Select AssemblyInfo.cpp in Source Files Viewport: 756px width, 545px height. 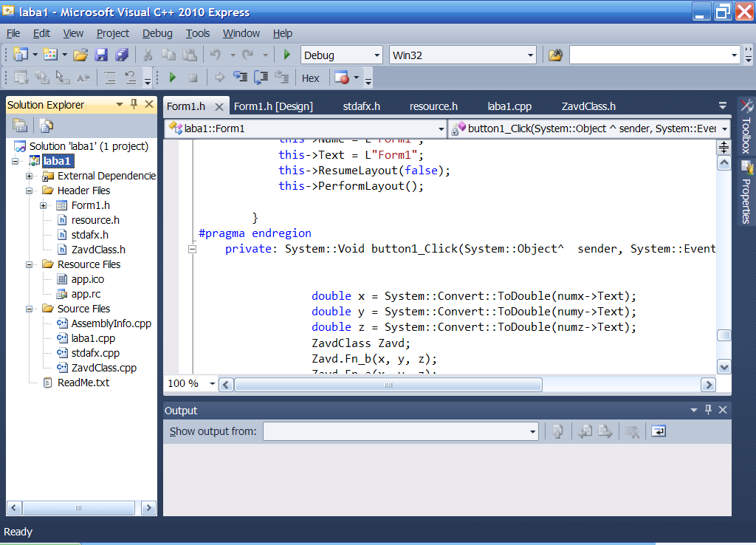(x=111, y=323)
